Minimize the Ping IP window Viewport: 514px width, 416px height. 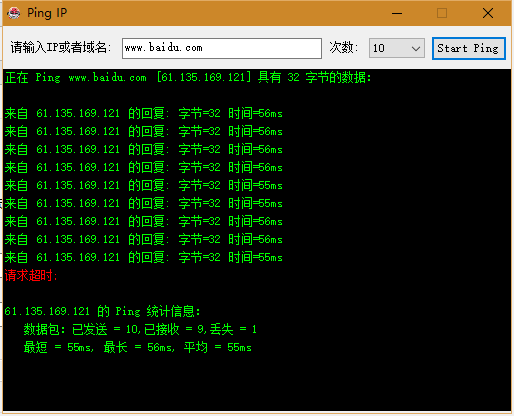pyautogui.click(x=397, y=14)
